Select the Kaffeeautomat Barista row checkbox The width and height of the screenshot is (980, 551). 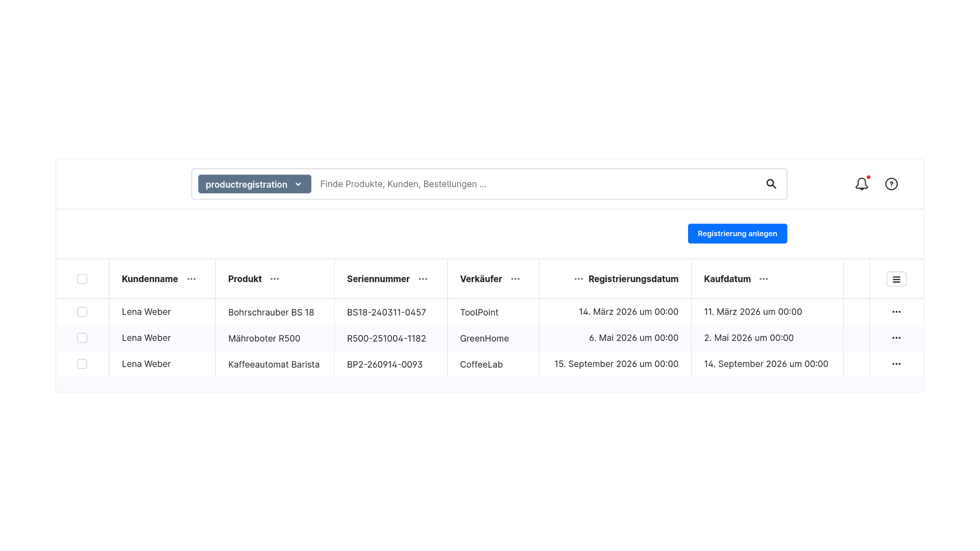pos(82,364)
